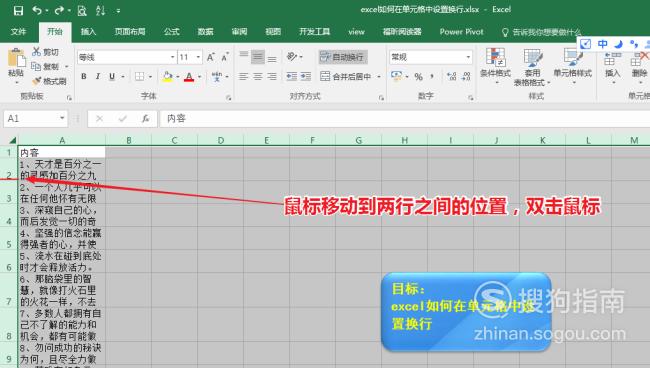The image size is (650, 368).
Task: Increase decimal places
Action: point(451,77)
